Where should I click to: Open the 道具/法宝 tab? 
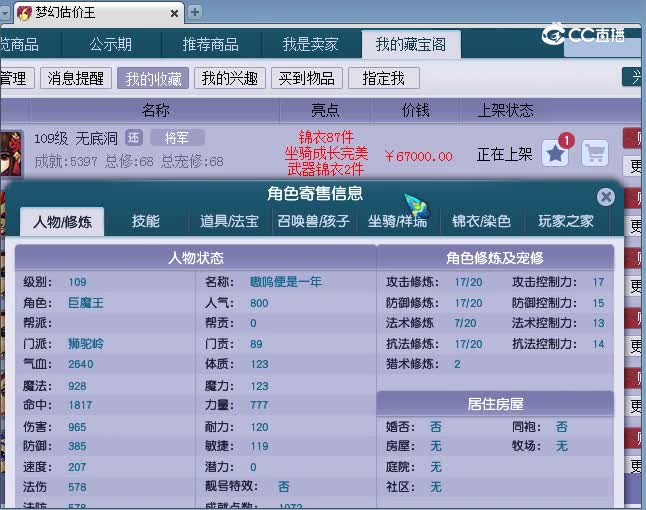[x=229, y=221]
